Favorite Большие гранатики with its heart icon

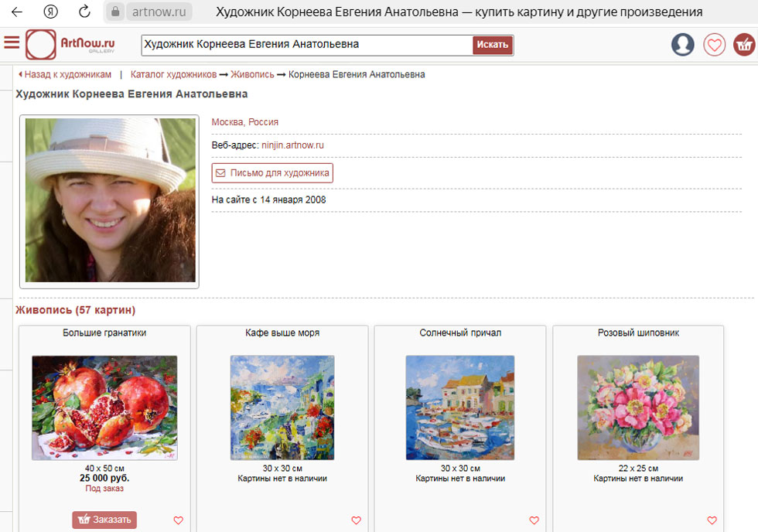[179, 520]
